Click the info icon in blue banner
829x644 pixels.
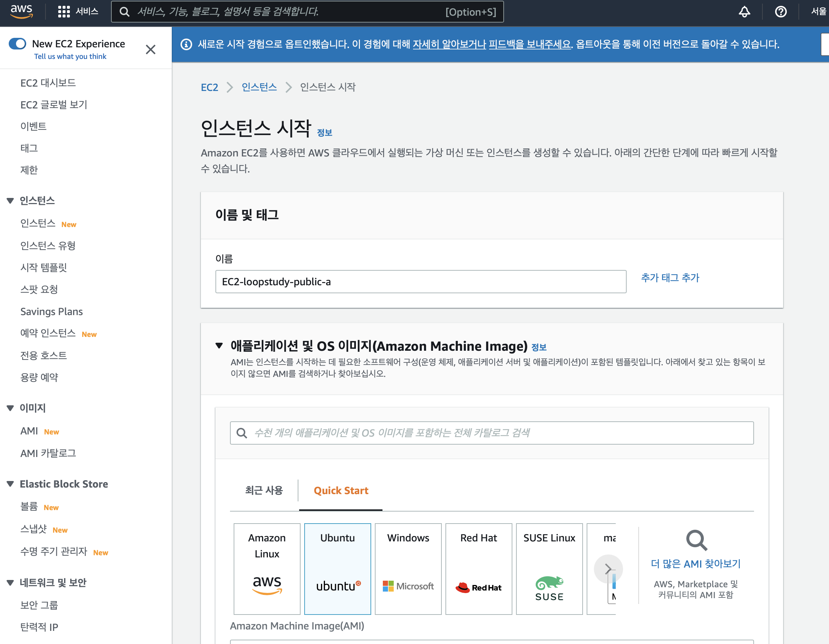[186, 44]
